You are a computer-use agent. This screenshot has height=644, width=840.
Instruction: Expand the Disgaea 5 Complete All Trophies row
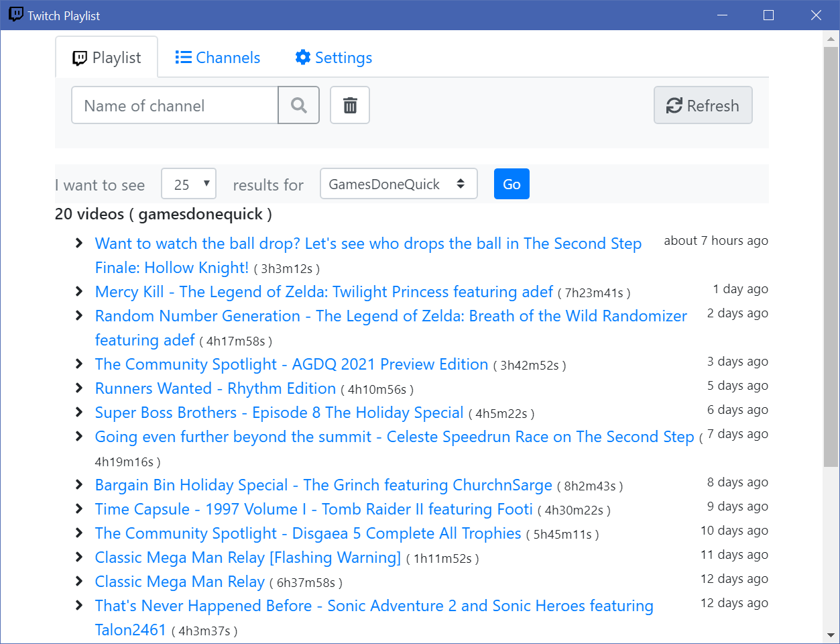(x=79, y=533)
